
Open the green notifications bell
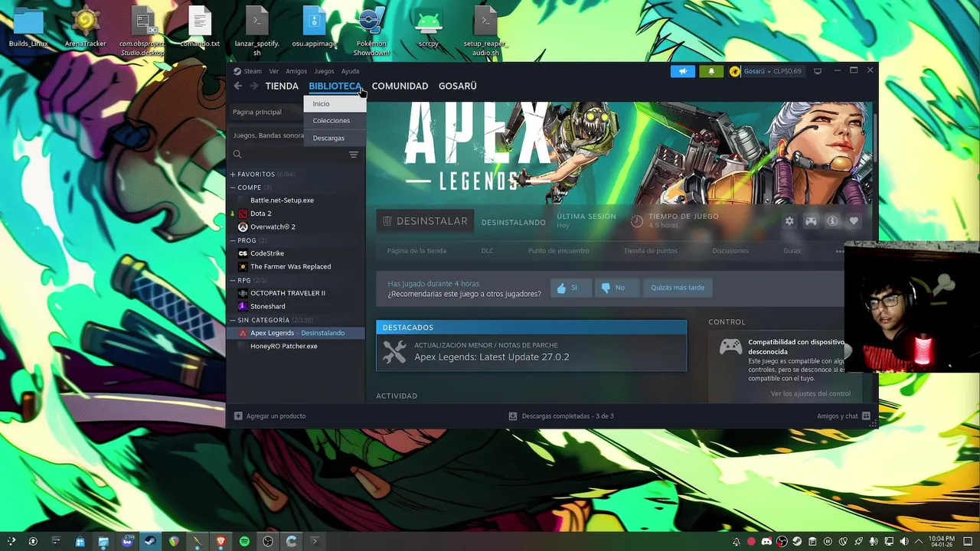(x=710, y=71)
